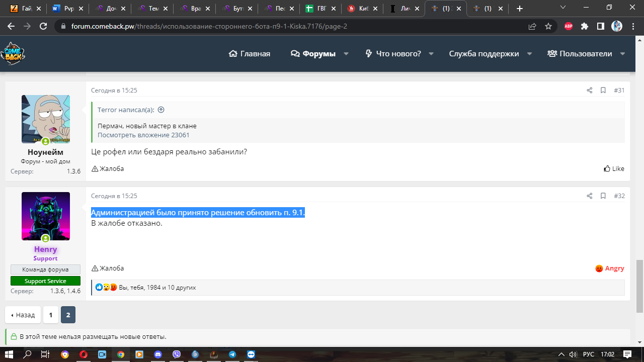The image size is (644, 362).
Task: Bookmark post #32
Action: pos(603,196)
